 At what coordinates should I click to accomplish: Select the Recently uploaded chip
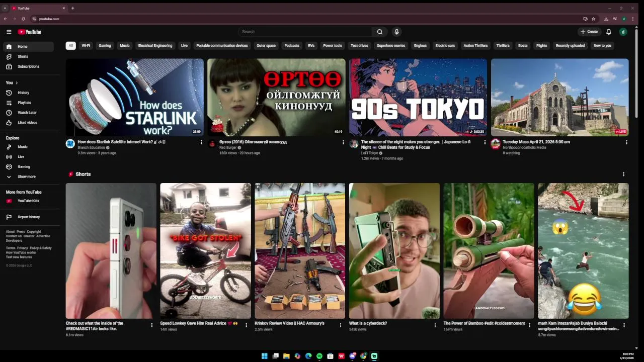pyautogui.click(x=570, y=46)
